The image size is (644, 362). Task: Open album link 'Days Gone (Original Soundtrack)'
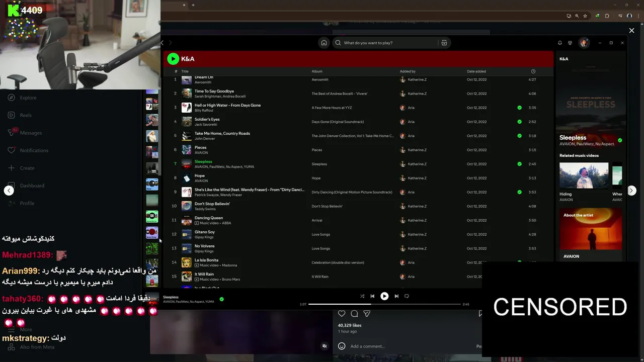[x=338, y=122]
